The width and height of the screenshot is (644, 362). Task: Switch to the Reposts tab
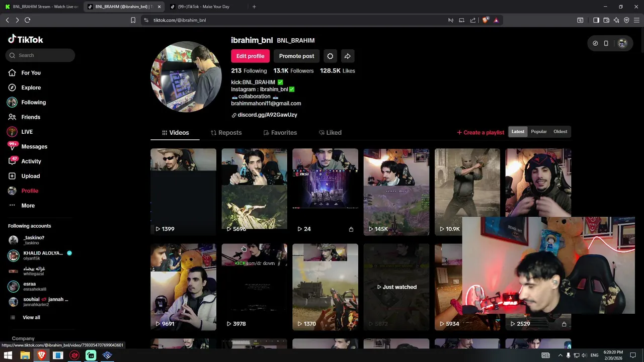(x=226, y=133)
